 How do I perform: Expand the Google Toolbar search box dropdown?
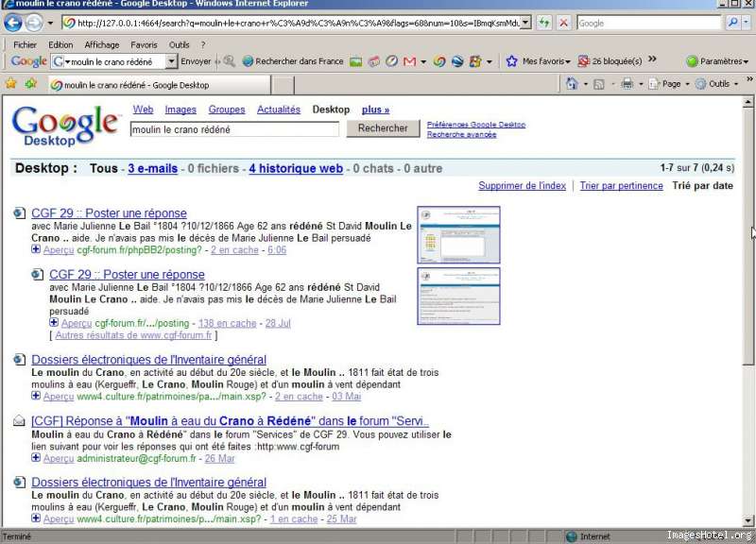click(x=171, y=61)
